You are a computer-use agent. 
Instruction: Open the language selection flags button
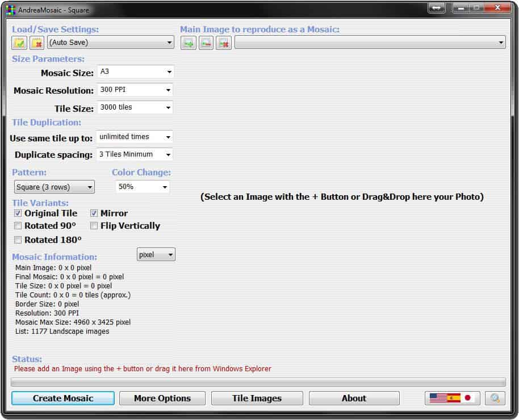click(452, 398)
